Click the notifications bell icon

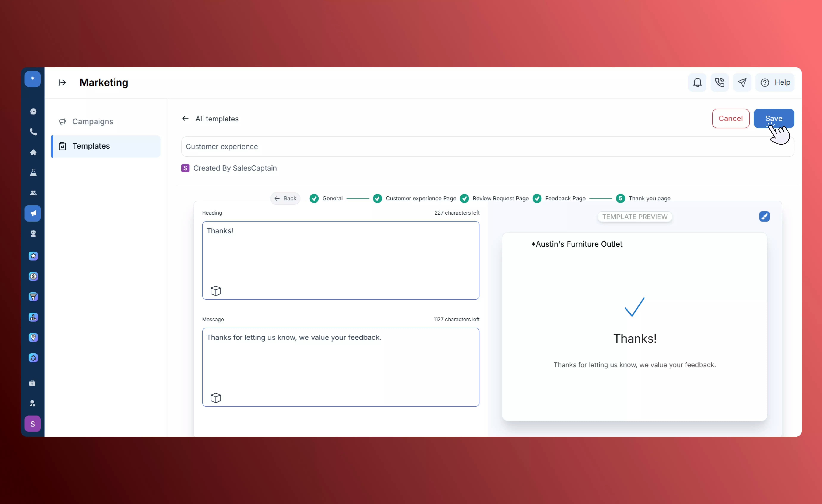click(x=697, y=82)
